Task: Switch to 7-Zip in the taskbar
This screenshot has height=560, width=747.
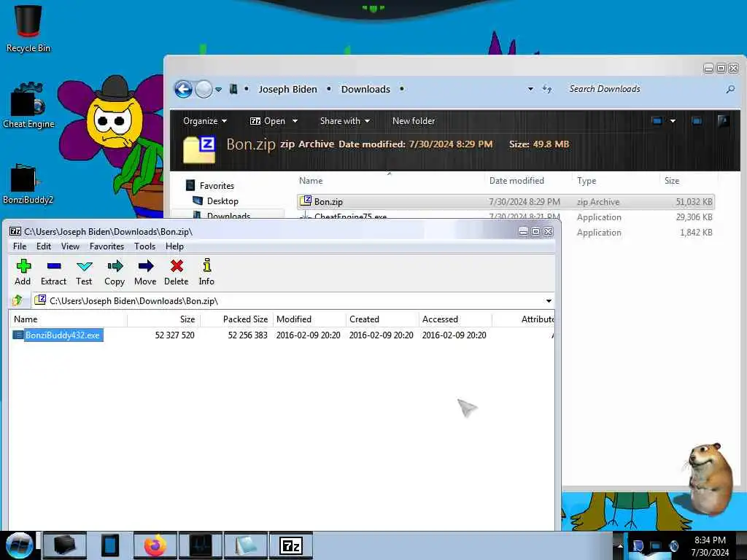Action: pos(291,545)
